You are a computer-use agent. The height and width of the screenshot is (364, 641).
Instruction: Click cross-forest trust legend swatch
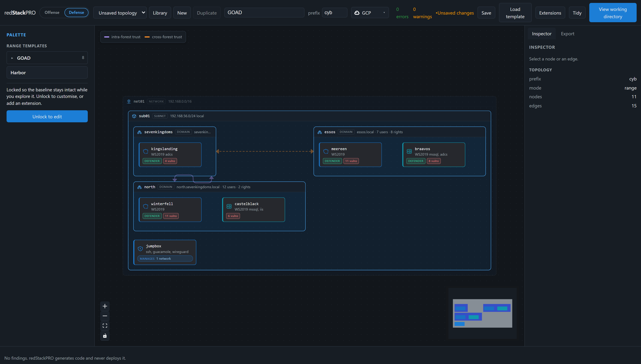point(147,37)
